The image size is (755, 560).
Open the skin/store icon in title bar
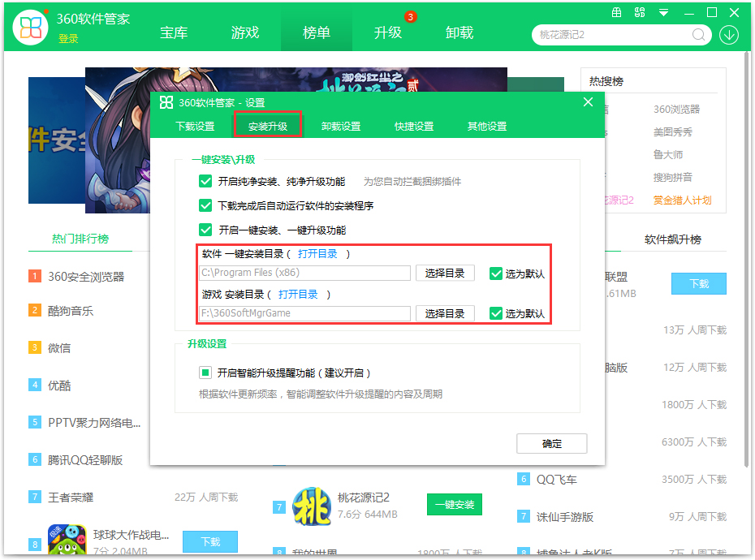coord(616,12)
